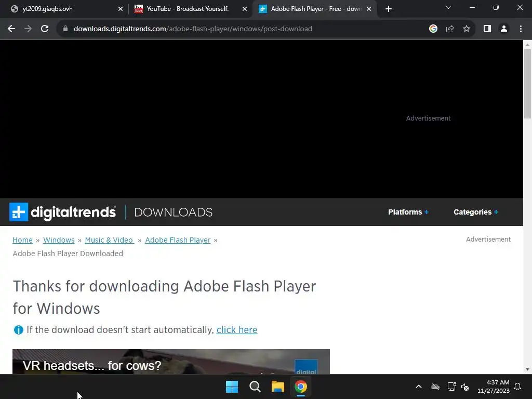Open OneDrive cloud tray icon
The width and height of the screenshot is (532, 399).
pyautogui.click(x=435, y=387)
